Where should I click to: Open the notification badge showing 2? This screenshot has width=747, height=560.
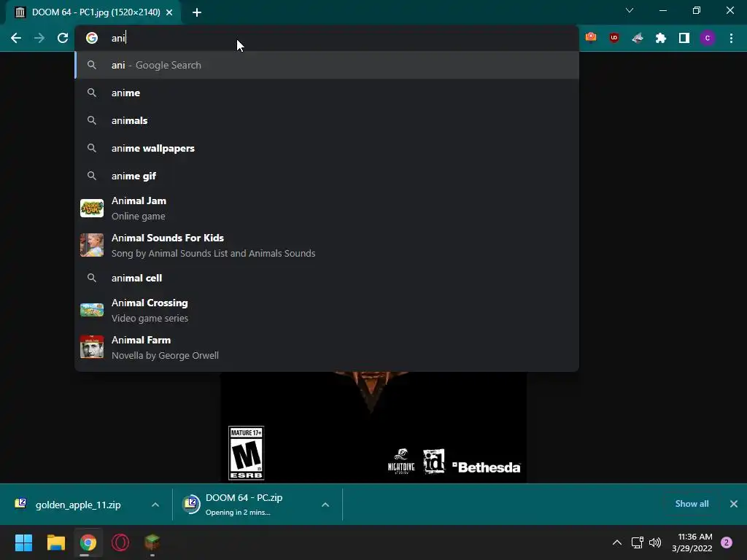coord(727,542)
